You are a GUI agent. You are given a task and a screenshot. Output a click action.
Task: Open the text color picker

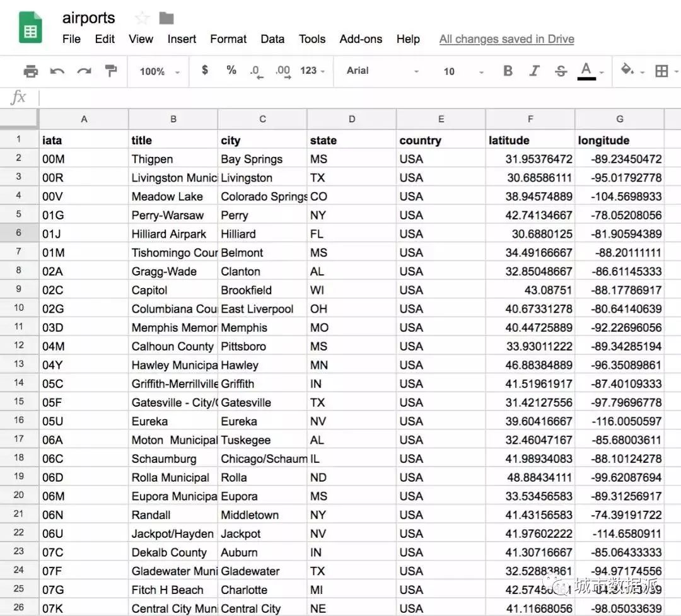[x=586, y=71]
